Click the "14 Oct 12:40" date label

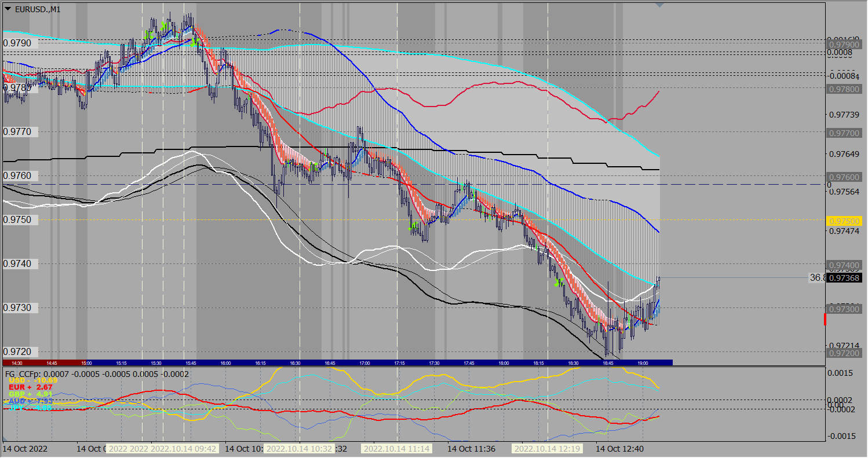point(621,449)
